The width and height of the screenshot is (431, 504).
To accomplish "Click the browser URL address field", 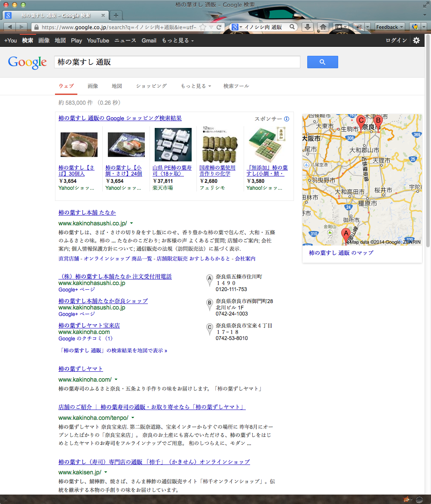I will click(x=119, y=27).
